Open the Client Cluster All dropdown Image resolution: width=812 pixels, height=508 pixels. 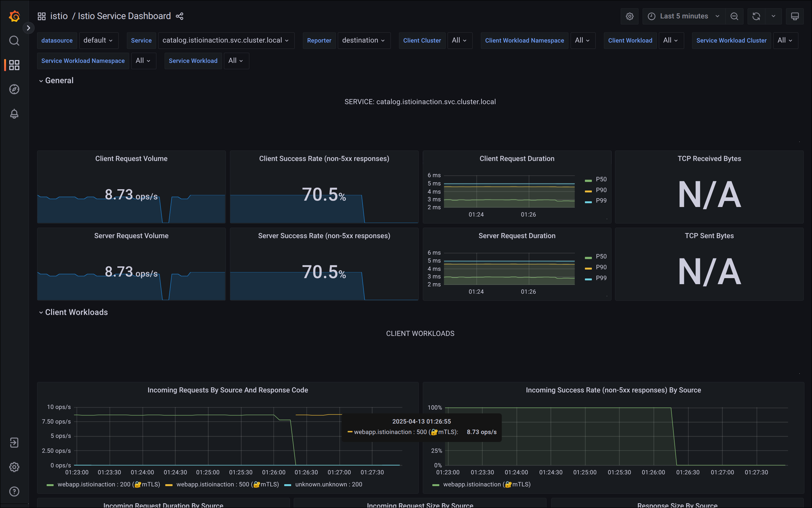tap(459, 40)
